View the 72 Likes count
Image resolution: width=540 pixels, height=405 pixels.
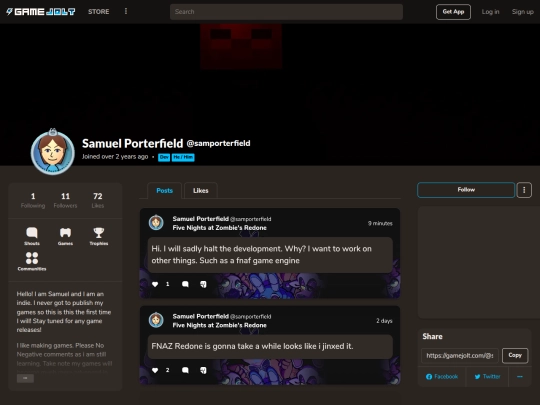click(98, 200)
